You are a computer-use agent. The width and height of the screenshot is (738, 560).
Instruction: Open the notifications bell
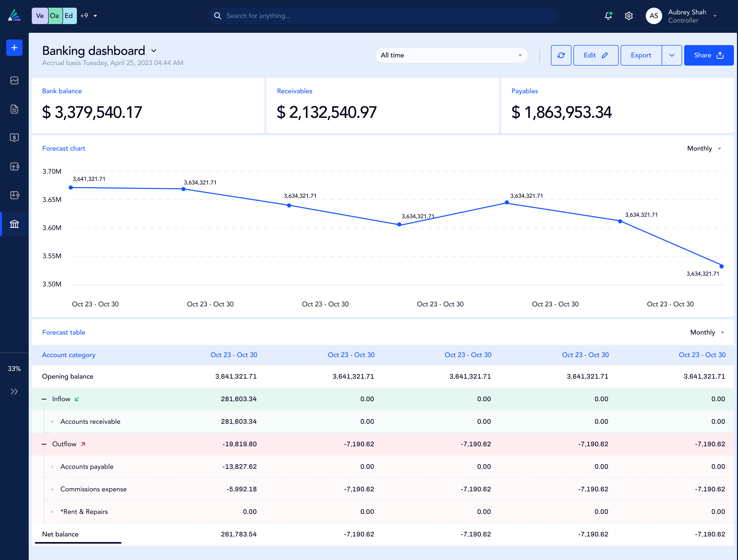point(608,16)
